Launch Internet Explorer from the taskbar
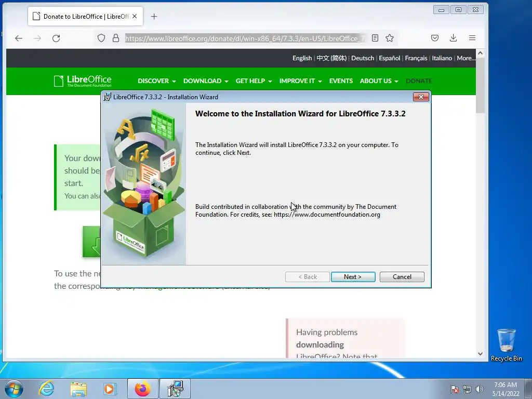The image size is (532, 399). [x=46, y=389]
